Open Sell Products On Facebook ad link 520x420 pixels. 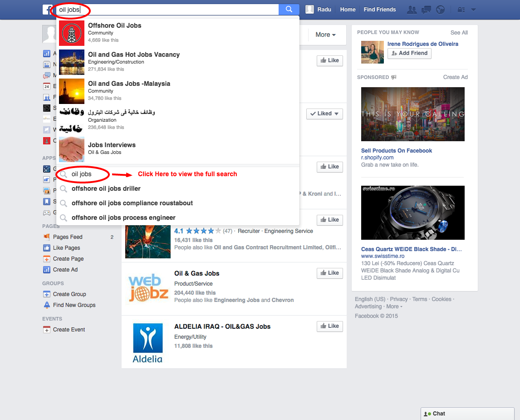(396, 151)
